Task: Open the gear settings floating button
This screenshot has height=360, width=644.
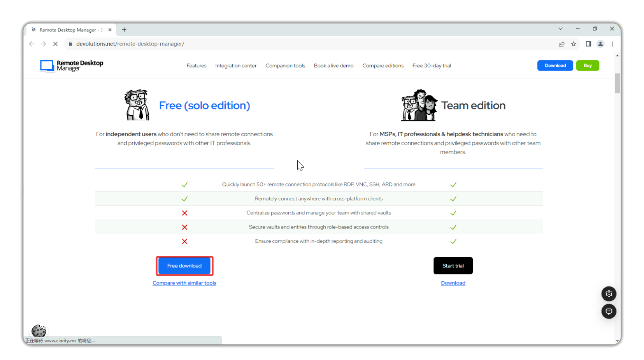Action: click(x=609, y=294)
